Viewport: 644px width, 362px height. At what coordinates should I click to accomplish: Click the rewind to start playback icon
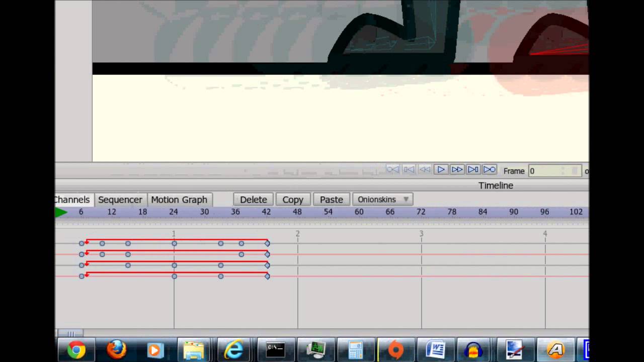[x=392, y=170]
